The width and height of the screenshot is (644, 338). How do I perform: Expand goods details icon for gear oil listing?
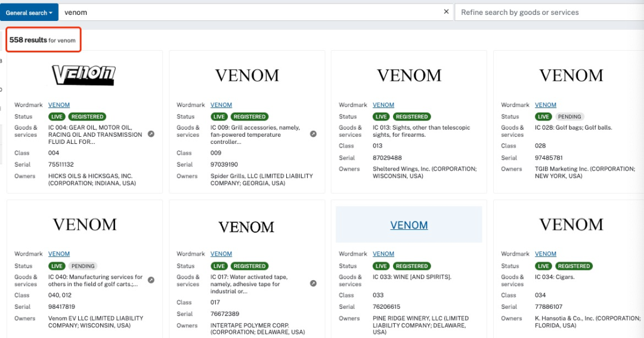pyautogui.click(x=151, y=134)
